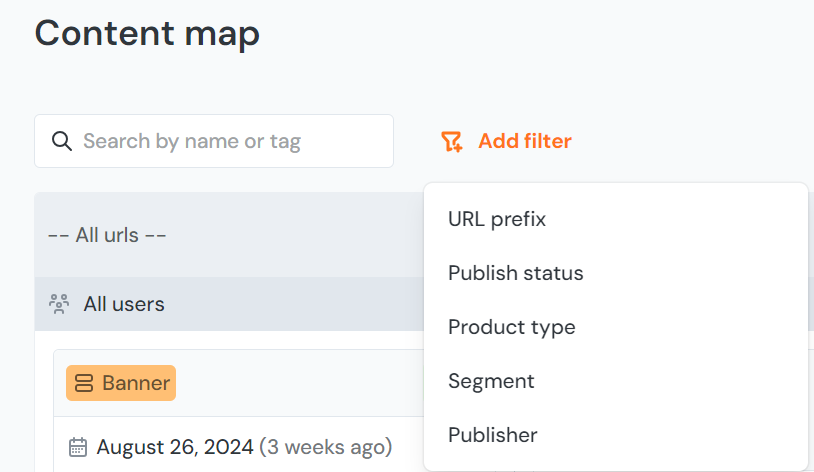This screenshot has height=472, width=814.
Task: Click the 3 weeks ago text
Action: click(x=325, y=447)
